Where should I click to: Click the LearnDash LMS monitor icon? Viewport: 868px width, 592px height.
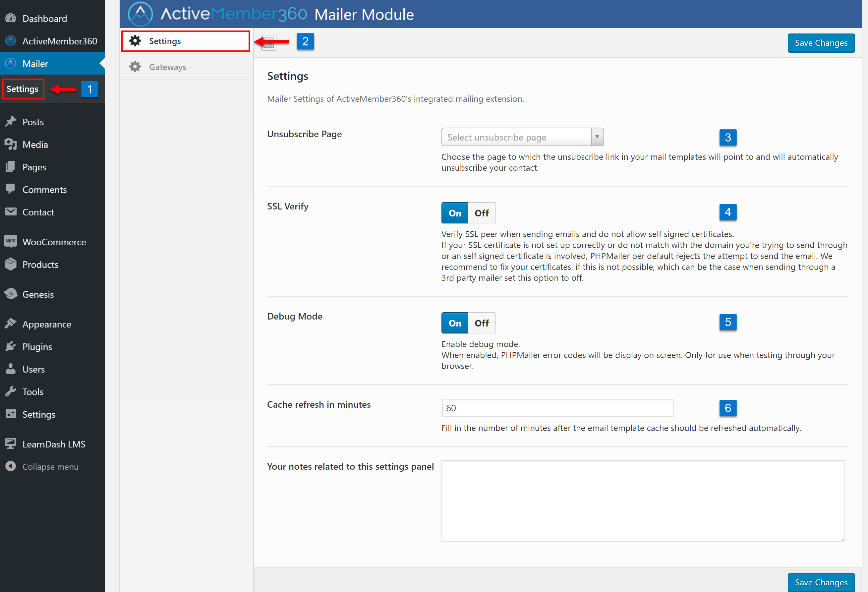click(11, 444)
